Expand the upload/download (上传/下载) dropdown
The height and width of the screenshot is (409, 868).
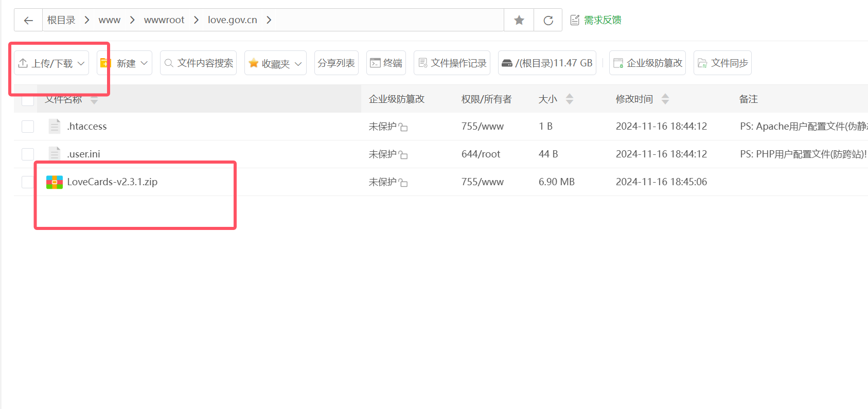51,63
